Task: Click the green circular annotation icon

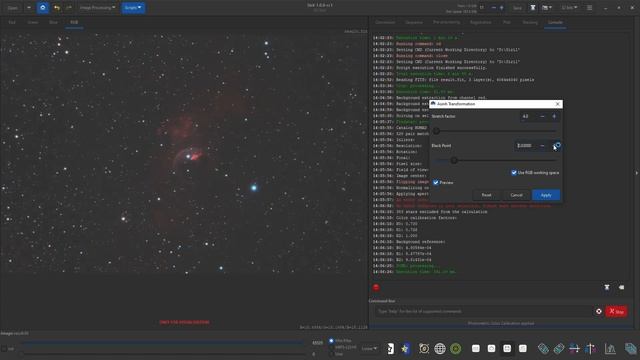Action: (456, 349)
